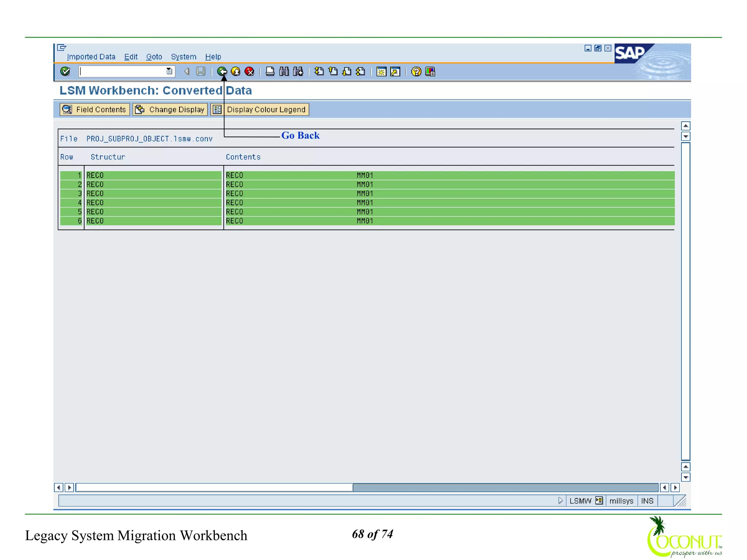Image resolution: width=747 pixels, height=560 pixels.
Task: Click the horizontal scrollbar left-side right arrow
Action: pyautogui.click(x=69, y=487)
